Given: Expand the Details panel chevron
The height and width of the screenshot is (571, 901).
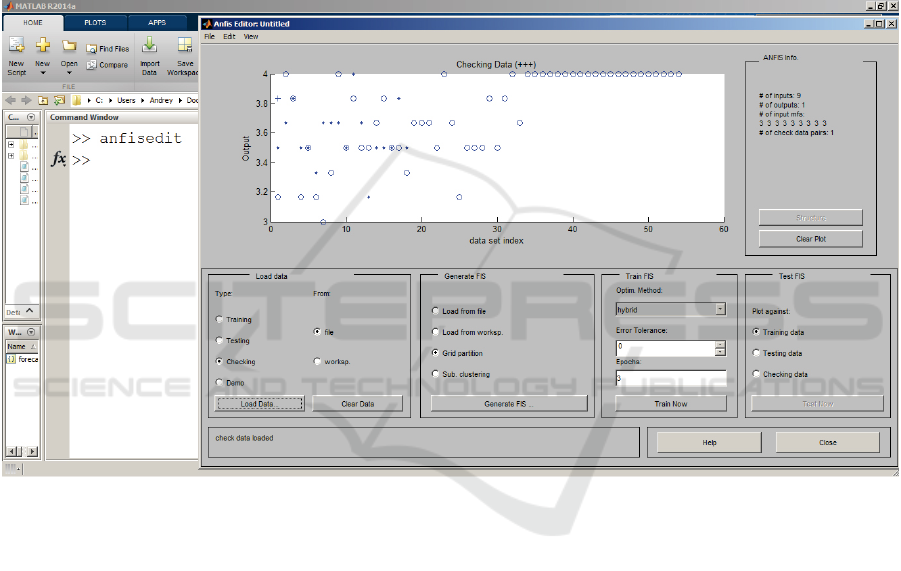Looking at the screenshot, I should point(29,311).
